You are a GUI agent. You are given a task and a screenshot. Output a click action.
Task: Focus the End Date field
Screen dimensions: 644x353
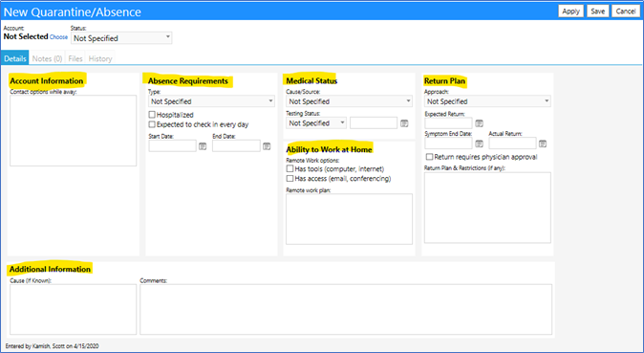[236, 146]
